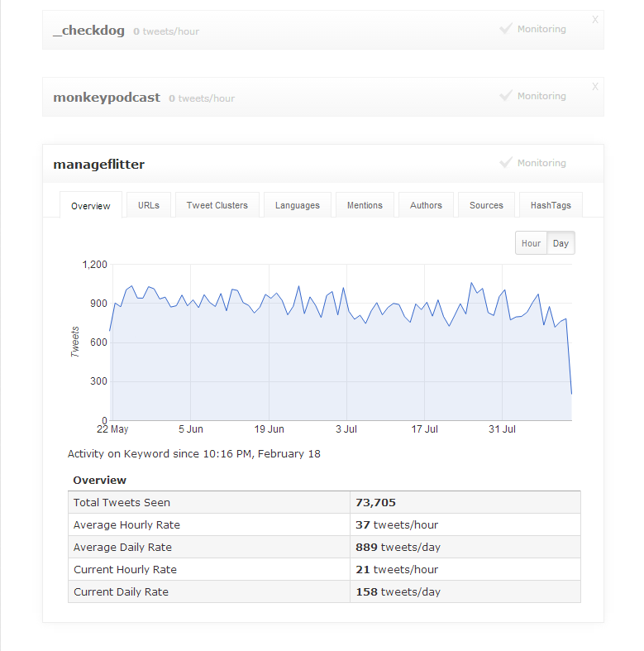Switch chart to Hour view
This screenshot has width=644, height=651.
pyautogui.click(x=531, y=243)
